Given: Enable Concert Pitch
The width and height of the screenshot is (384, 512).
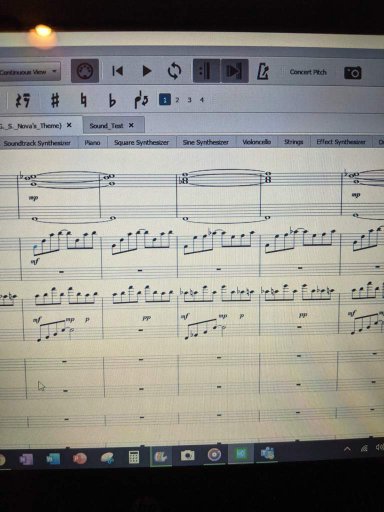Looking at the screenshot, I should pyautogui.click(x=308, y=72).
